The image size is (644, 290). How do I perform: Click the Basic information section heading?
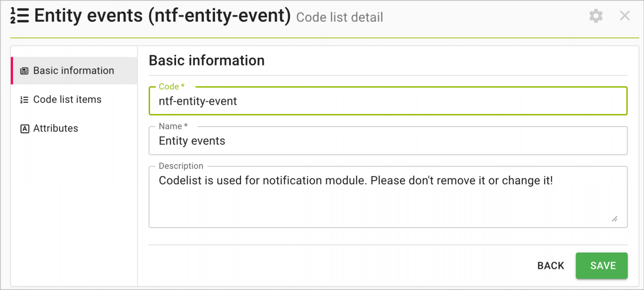(x=207, y=60)
